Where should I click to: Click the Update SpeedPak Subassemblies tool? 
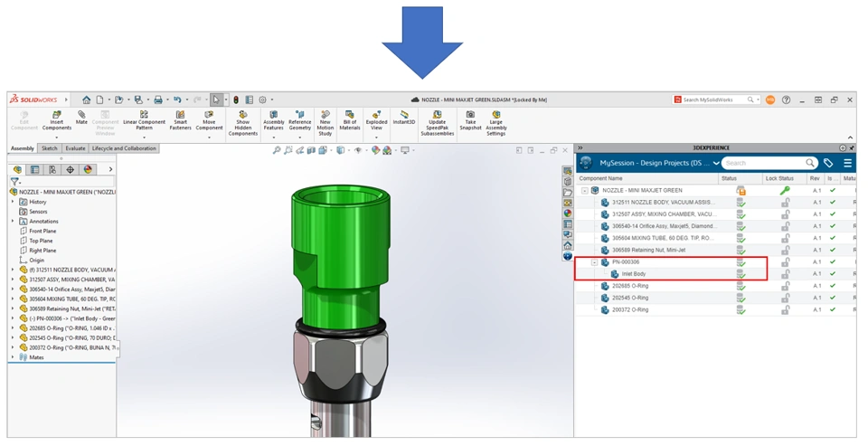pos(438,123)
